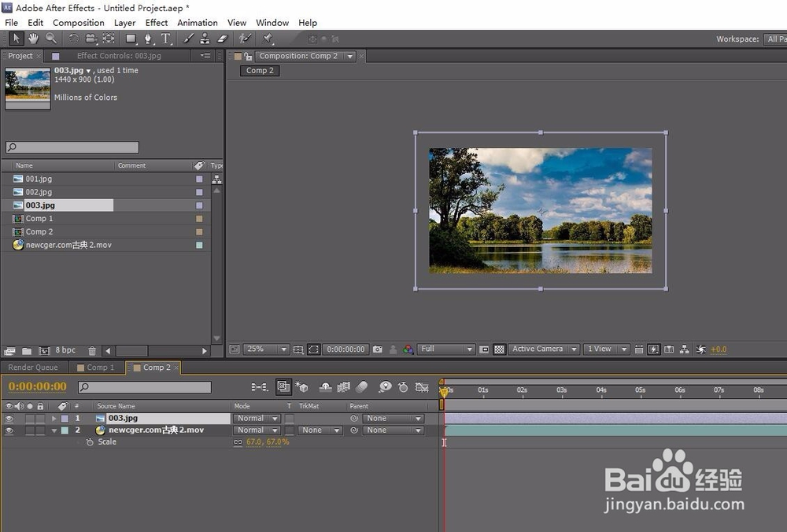Screen dimensions: 787x532
Task: Open the Layer menu
Action: coord(124,23)
